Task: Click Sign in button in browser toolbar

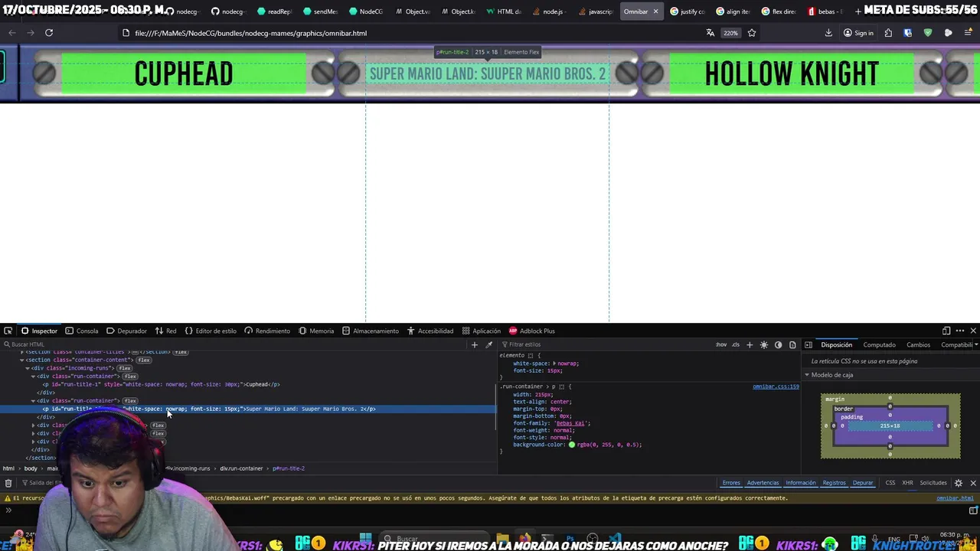Action: pos(858,33)
